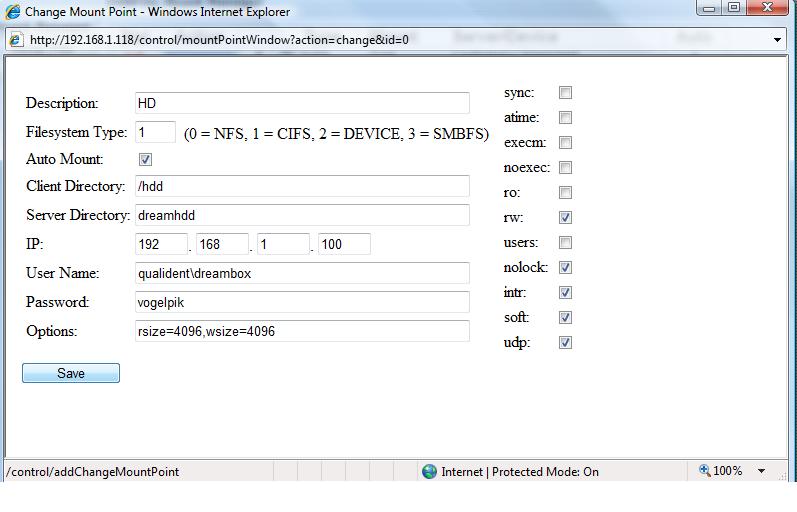The width and height of the screenshot is (797, 512).
Task: Click the Auto Mount label
Action: coord(65,159)
